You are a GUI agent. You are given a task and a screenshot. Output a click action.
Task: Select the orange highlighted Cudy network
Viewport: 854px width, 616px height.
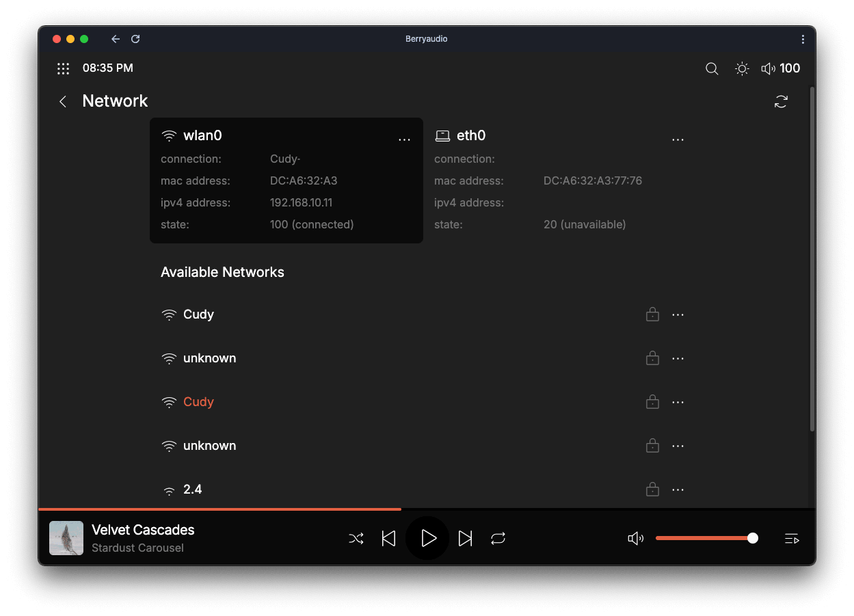tap(198, 402)
